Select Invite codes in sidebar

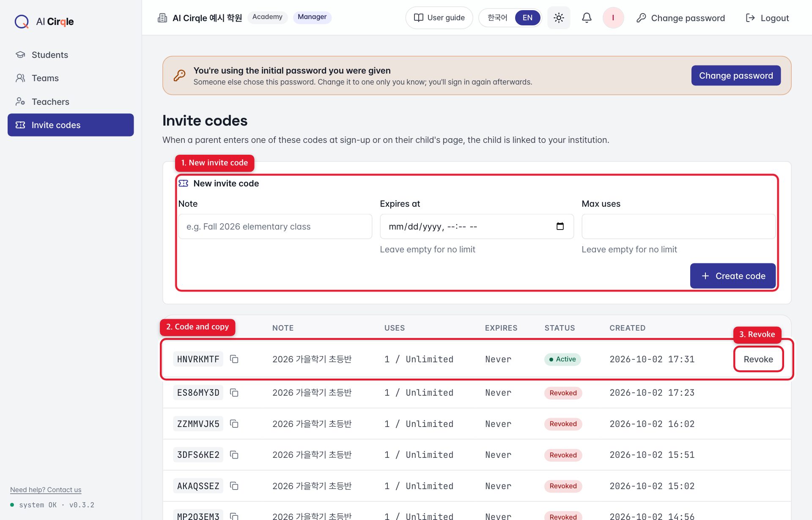pyautogui.click(x=71, y=125)
